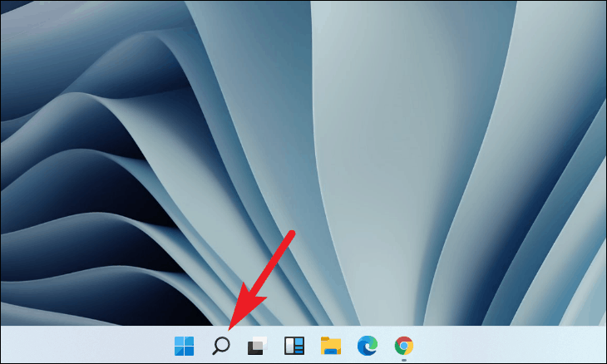Open the Widgets panel icon
The image size is (607, 364).
(x=294, y=346)
